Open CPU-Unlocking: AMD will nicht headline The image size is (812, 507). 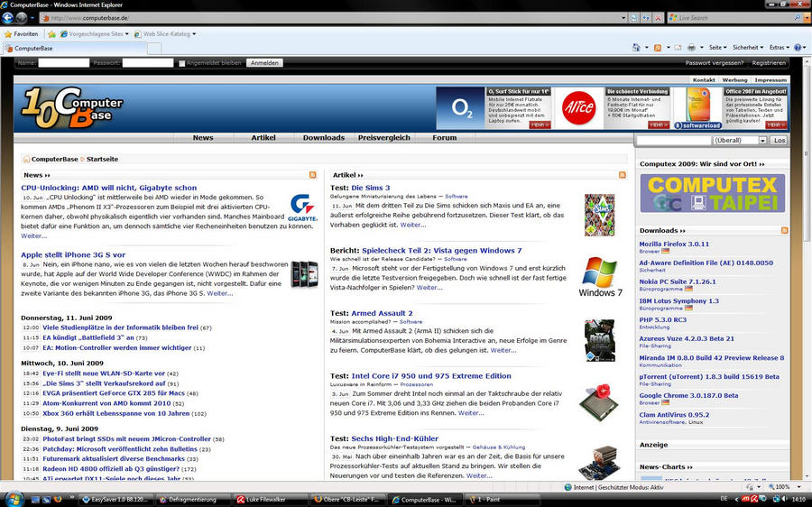109,188
